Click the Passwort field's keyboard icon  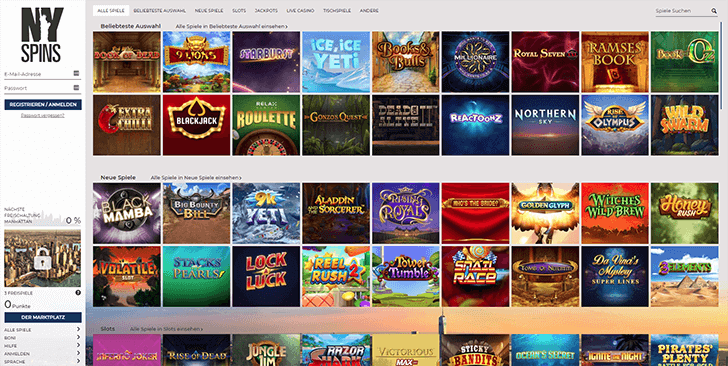(x=76, y=87)
